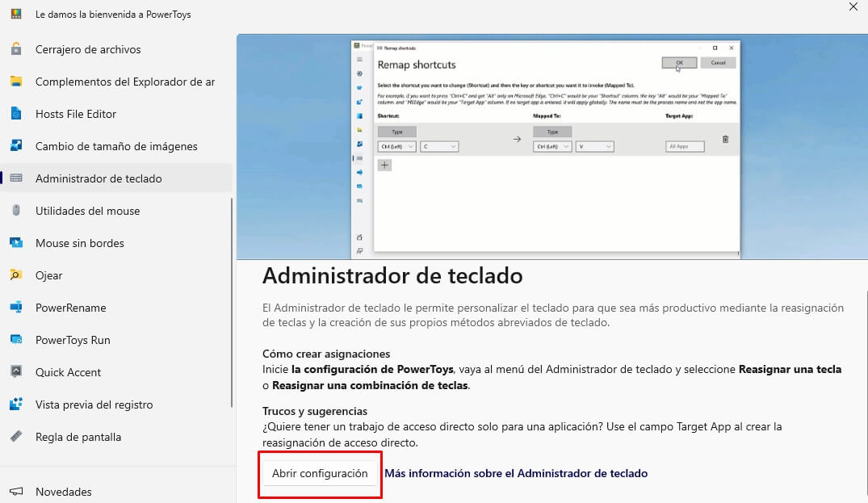Click the Ojear magnifier icon
The height and width of the screenshot is (503, 868).
16,275
